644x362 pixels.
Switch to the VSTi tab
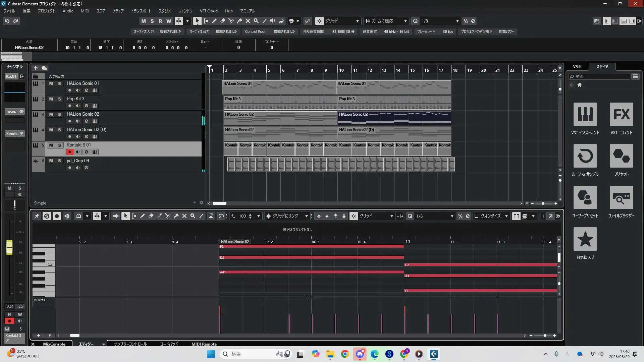click(x=577, y=66)
